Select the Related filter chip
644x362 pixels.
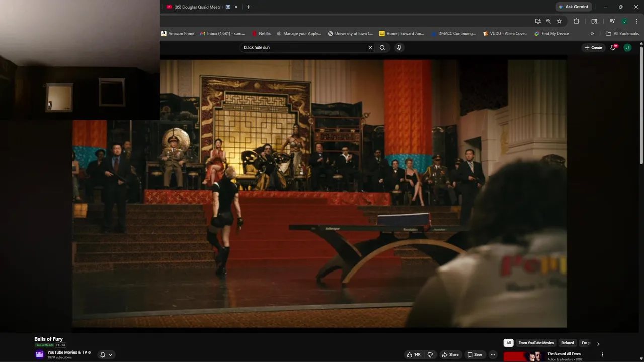pyautogui.click(x=568, y=343)
